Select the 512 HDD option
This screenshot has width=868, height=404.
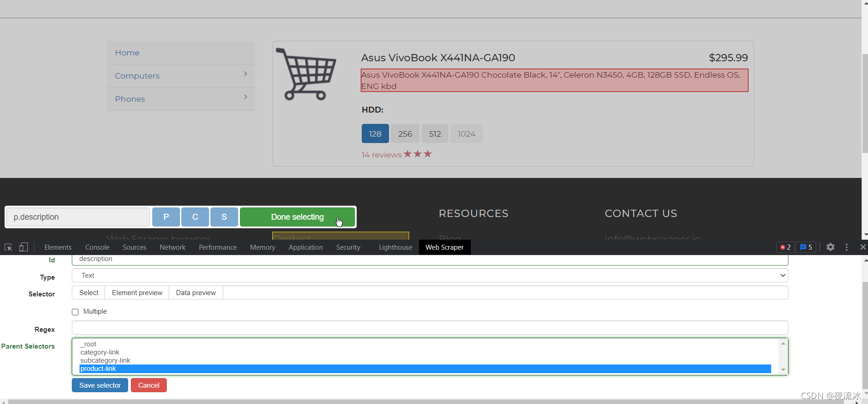click(x=435, y=133)
